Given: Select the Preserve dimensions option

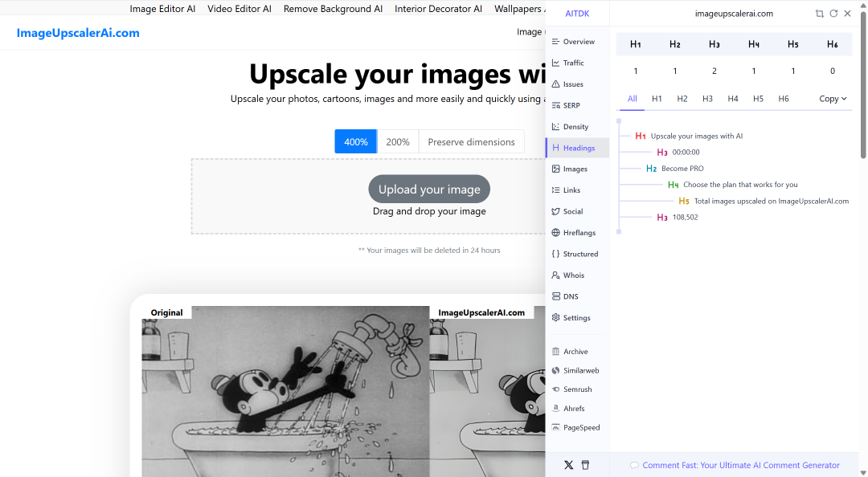Looking at the screenshot, I should (472, 141).
